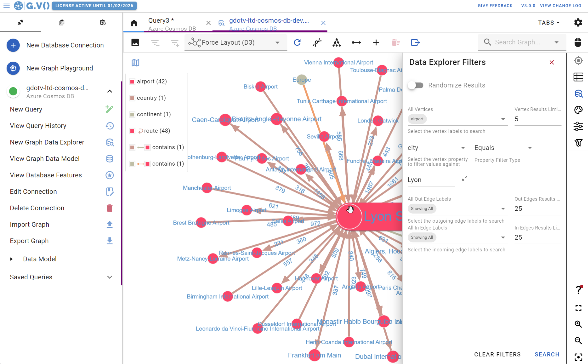Select the hierarchy tree layout icon

click(336, 42)
